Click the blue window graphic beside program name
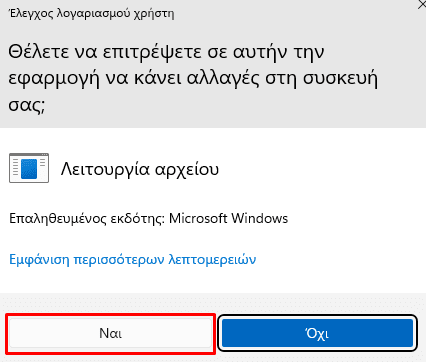Image resolution: width=426 pixels, height=362 pixels. pos(29,168)
